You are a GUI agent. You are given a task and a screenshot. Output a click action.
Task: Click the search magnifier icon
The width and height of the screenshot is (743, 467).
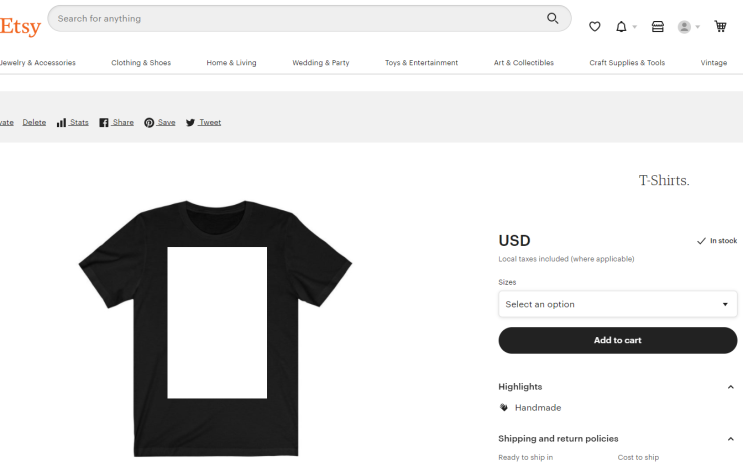553,18
